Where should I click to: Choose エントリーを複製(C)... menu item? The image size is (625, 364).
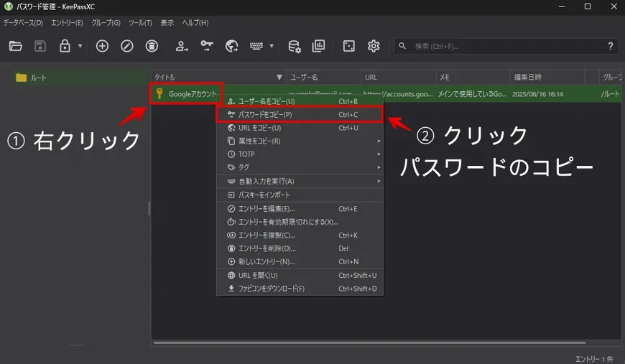[300, 235]
